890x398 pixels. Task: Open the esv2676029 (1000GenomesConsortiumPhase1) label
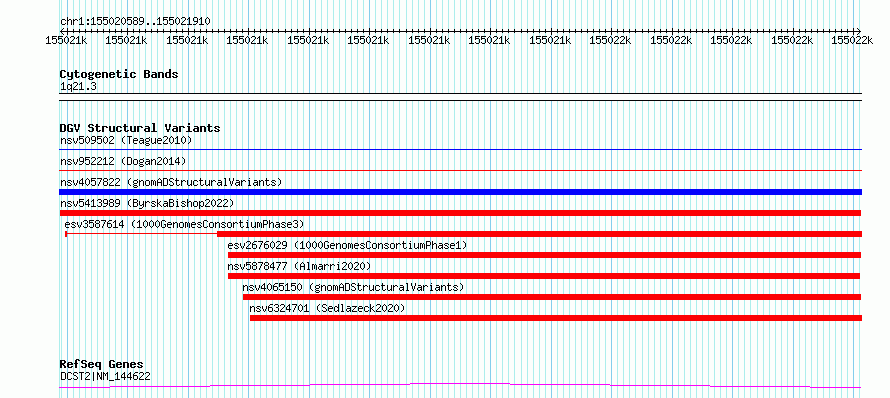347,245
